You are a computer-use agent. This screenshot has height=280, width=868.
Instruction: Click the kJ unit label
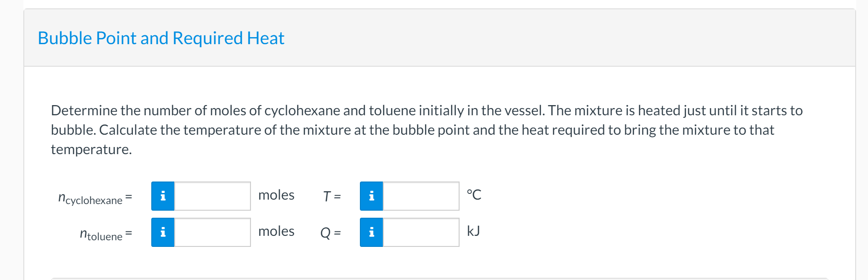473,231
